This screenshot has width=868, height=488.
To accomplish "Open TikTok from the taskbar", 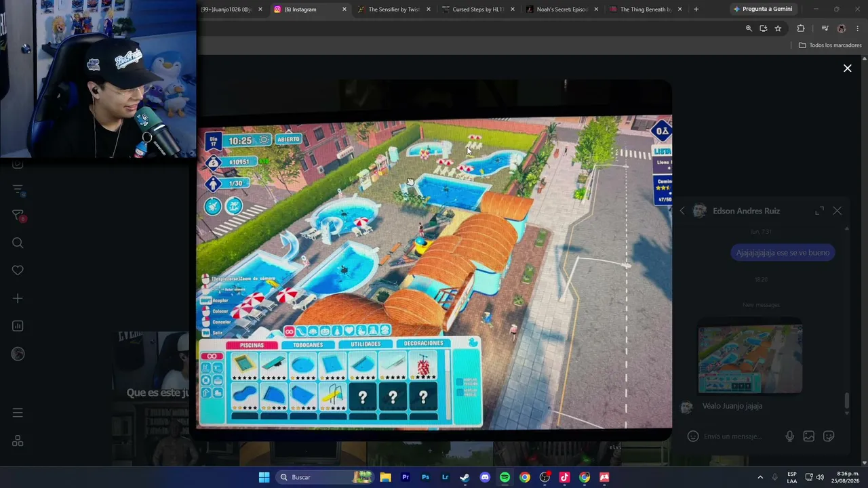I will [564, 477].
